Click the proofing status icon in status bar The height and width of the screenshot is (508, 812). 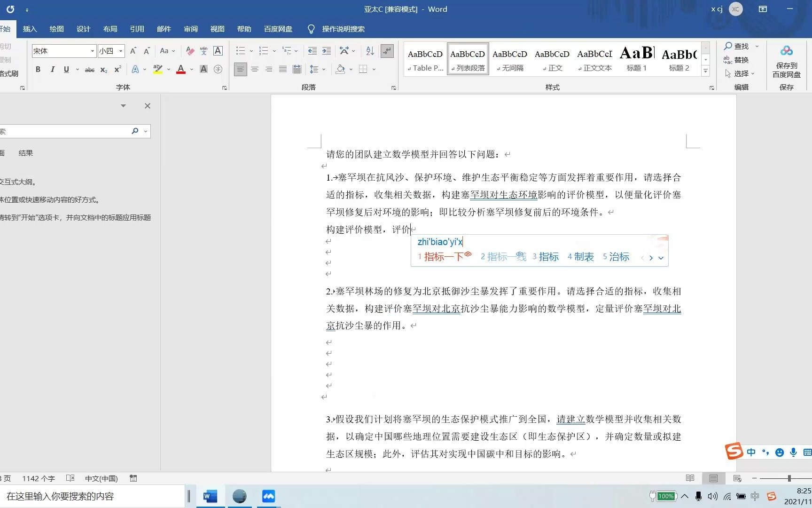pyautogui.click(x=70, y=478)
